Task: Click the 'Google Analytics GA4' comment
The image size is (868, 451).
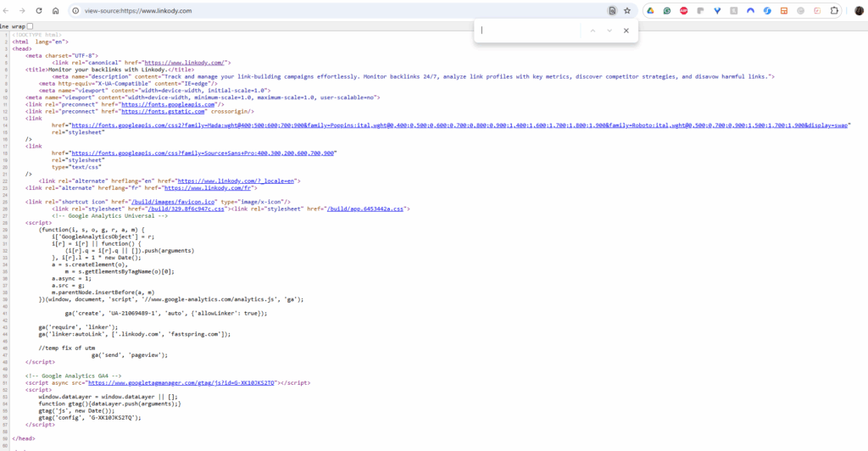Action: [73, 376]
